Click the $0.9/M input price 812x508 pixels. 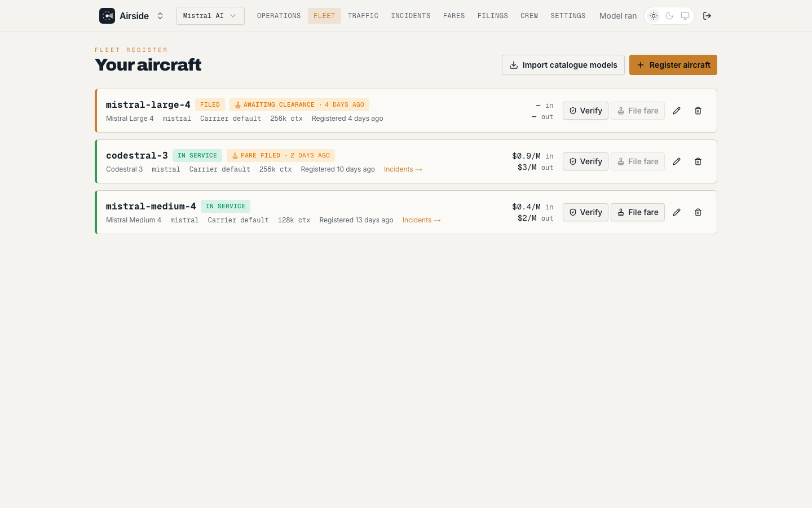526,156
